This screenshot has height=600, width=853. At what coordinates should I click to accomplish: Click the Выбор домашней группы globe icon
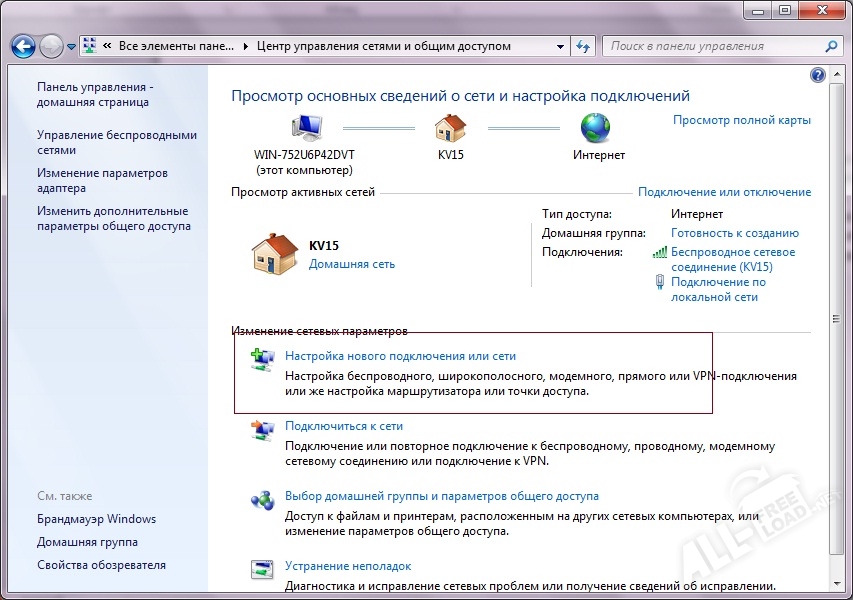263,497
